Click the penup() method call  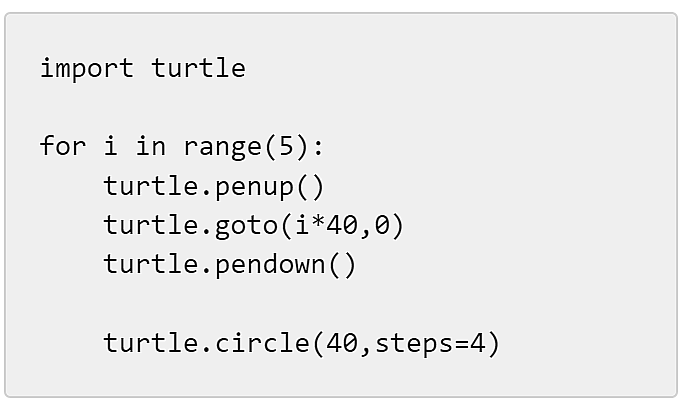pyautogui.click(x=270, y=187)
